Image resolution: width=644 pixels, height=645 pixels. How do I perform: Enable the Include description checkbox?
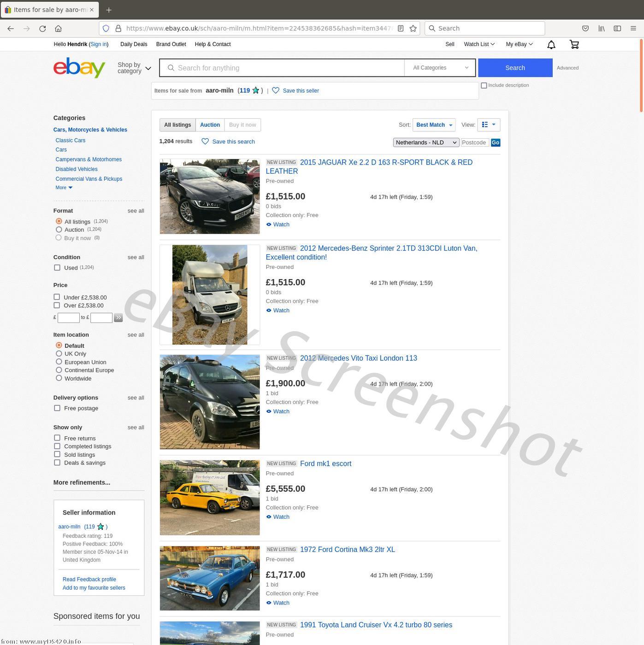tap(484, 86)
